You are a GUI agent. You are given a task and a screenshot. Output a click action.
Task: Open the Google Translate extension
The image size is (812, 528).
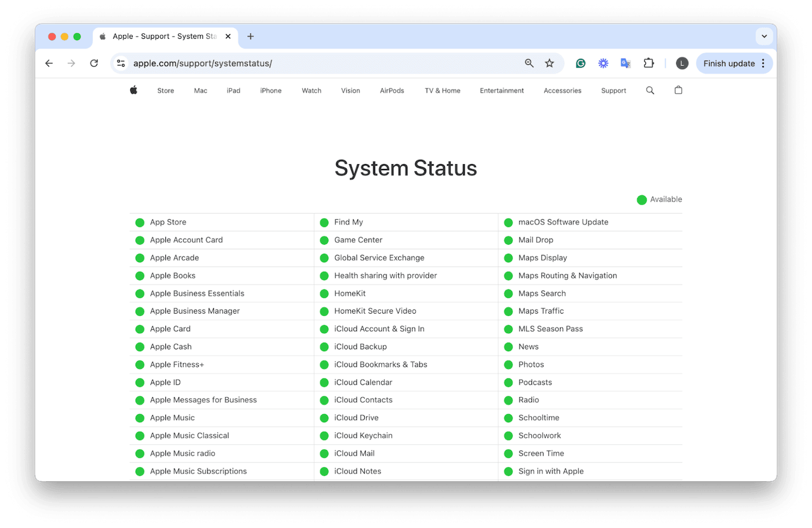point(625,63)
